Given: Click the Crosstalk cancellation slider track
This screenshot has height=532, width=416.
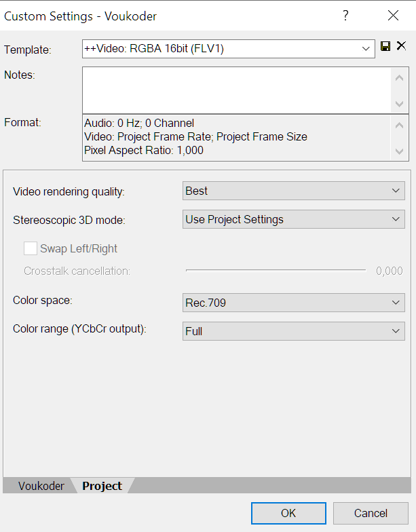Looking at the screenshot, I should tap(276, 270).
